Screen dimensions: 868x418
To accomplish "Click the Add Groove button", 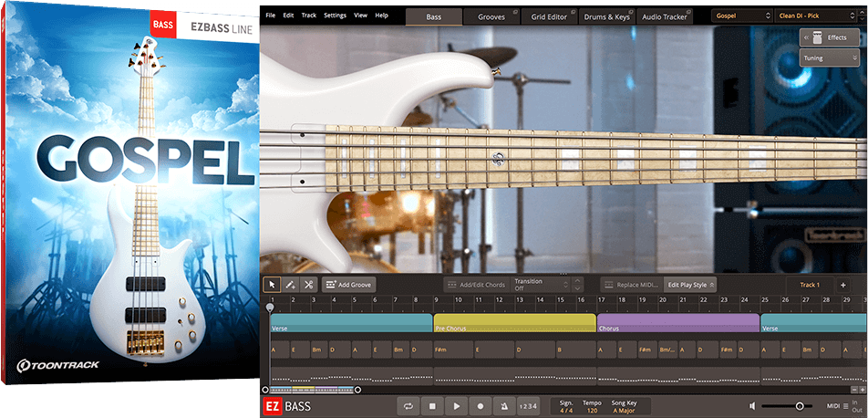I will click(349, 285).
